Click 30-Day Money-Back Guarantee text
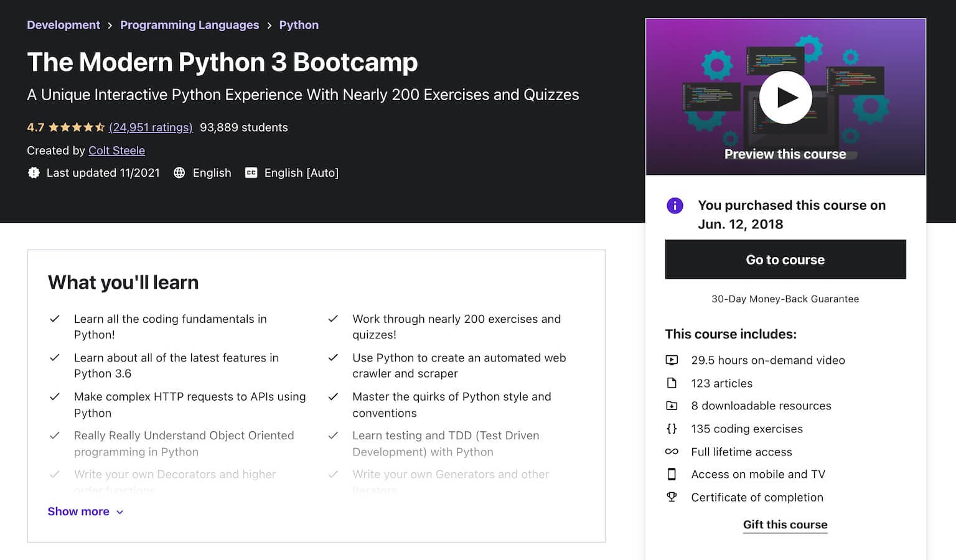Screen dimensions: 956x560 [x=785, y=299]
